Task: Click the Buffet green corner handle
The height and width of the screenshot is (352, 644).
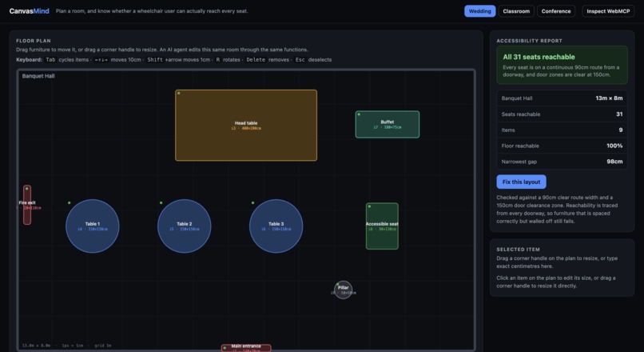Action: 359,114
